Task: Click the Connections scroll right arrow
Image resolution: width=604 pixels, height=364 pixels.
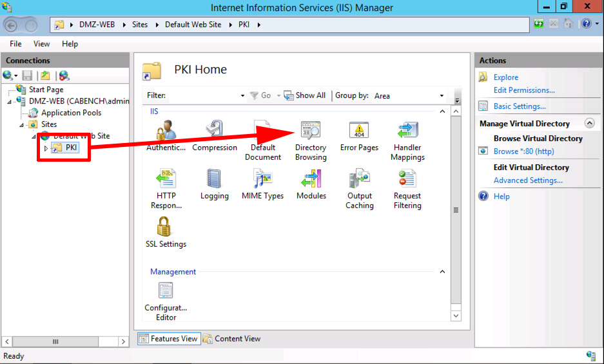Action: (x=123, y=341)
